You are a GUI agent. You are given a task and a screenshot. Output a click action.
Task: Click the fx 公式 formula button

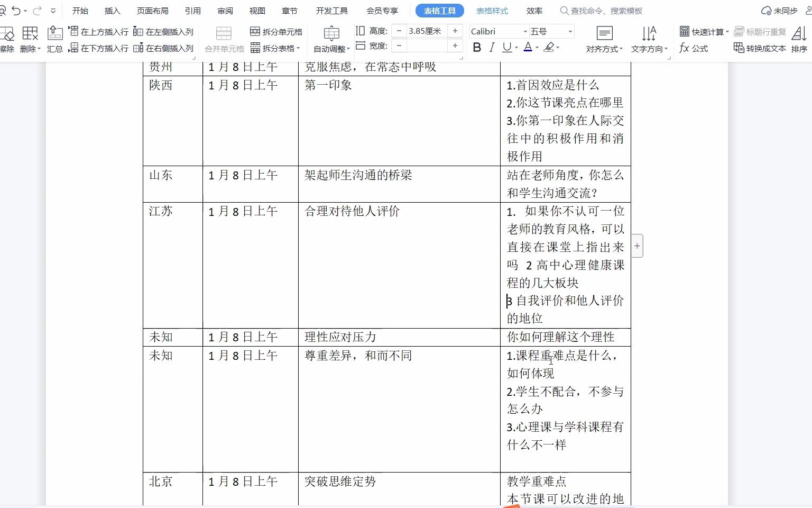click(694, 48)
